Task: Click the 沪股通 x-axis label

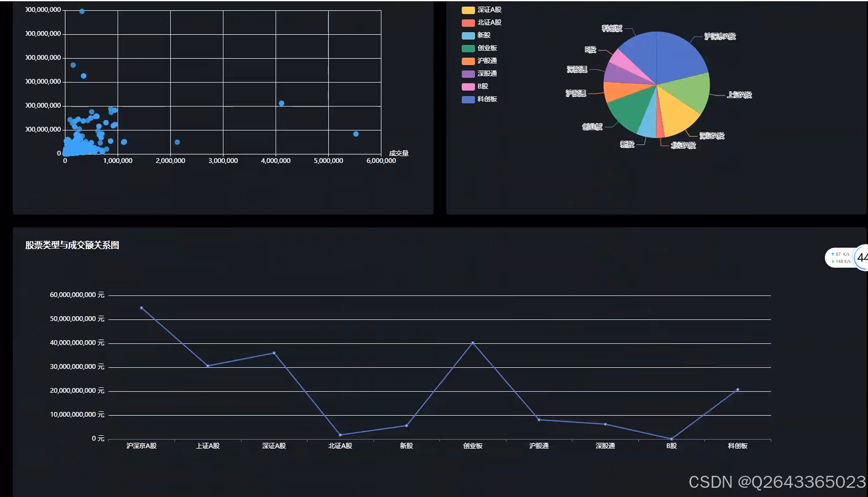Action: coord(539,446)
